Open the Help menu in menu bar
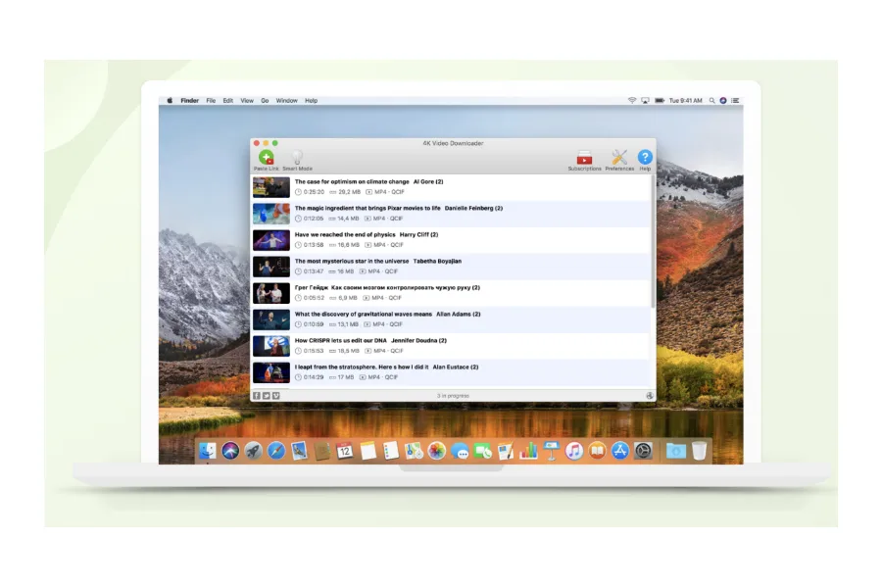Image resolution: width=882 pixels, height=588 pixels. coord(311,101)
